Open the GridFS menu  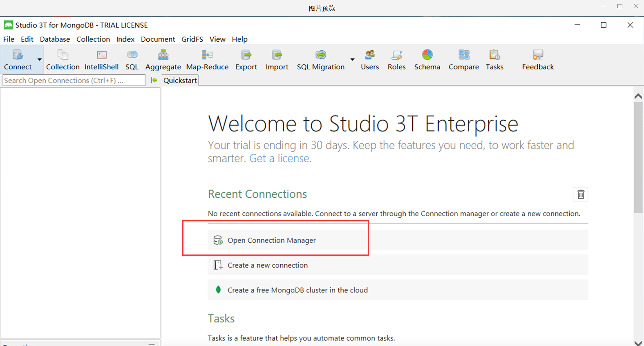click(x=192, y=39)
